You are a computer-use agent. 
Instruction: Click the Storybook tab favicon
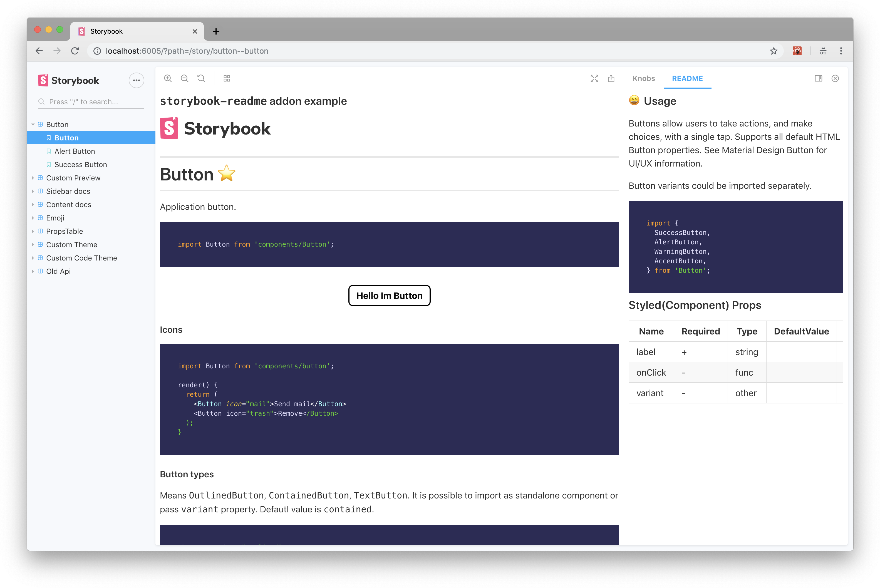(x=81, y=31)
